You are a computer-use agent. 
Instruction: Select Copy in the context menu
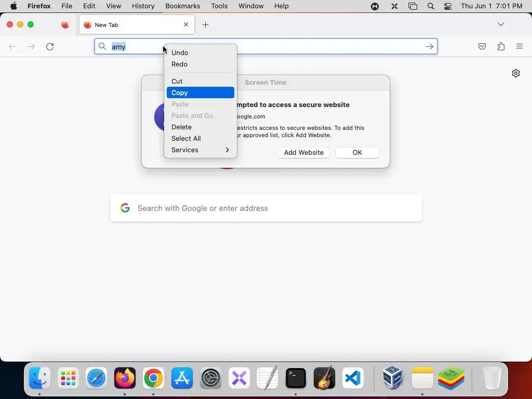click(x=200, y=92)
